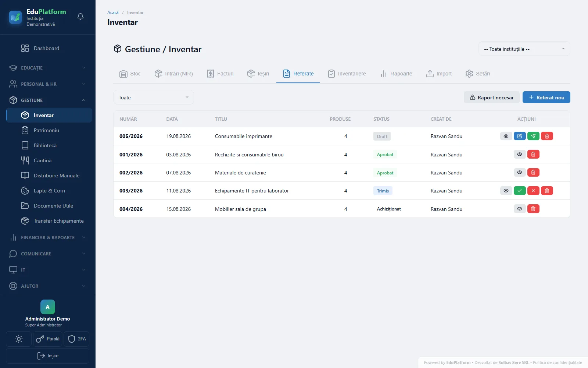588x368 pixels.
Task: Expand FINANCIAR & RAPOARTE section
Action: [48, 237]
